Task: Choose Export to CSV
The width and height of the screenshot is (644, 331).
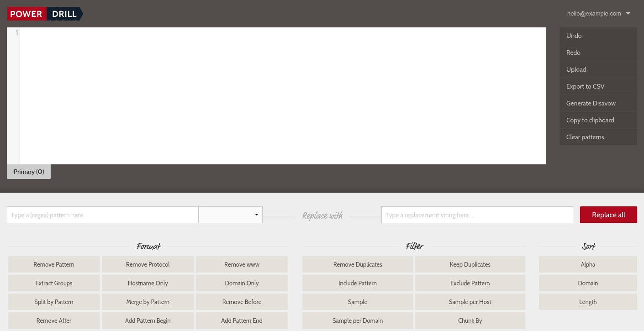Action: [x=598, y=86]
